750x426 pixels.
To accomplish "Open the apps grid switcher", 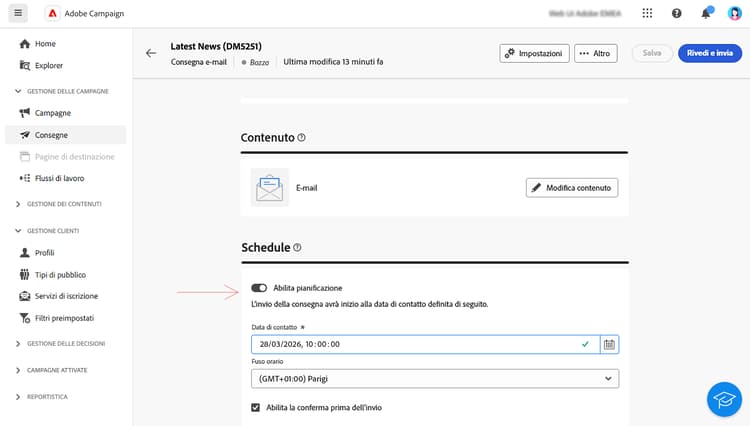I will [x=647, y=13].
